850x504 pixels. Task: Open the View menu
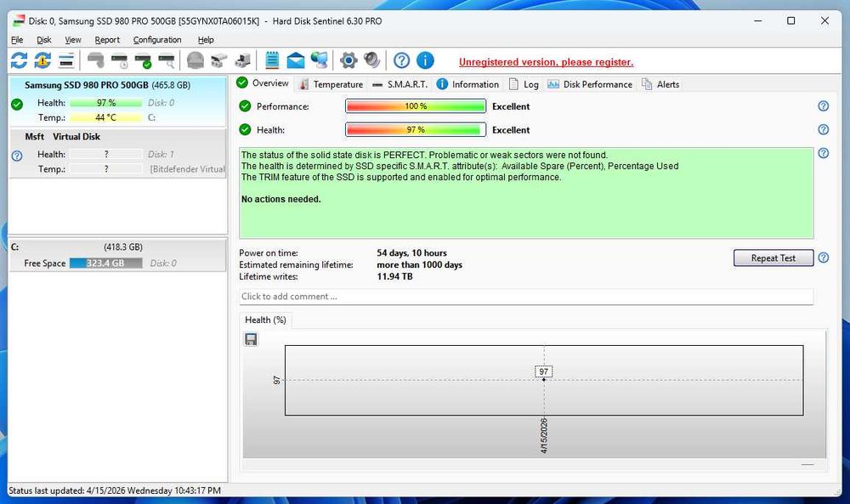coord(72,40)
